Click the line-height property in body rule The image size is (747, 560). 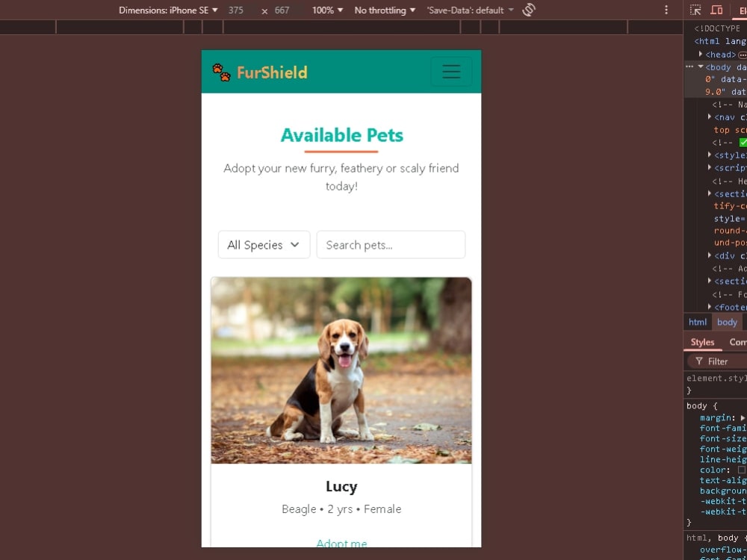[x=723, y=459]
